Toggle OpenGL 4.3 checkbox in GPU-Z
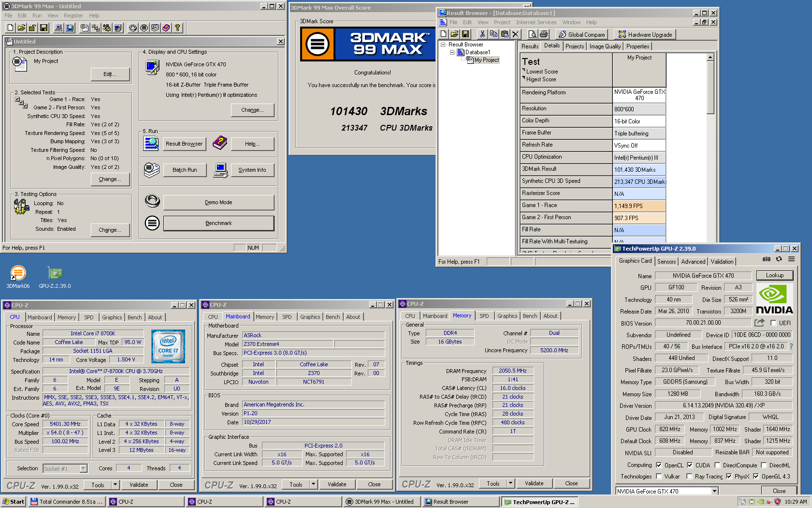 (756, 477)
